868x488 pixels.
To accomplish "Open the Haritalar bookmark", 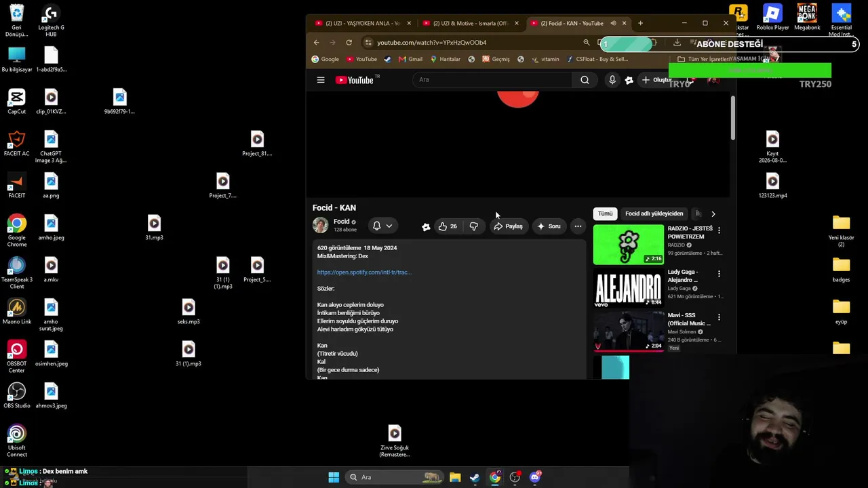I will pyautogui.click(x=445, y=59).
